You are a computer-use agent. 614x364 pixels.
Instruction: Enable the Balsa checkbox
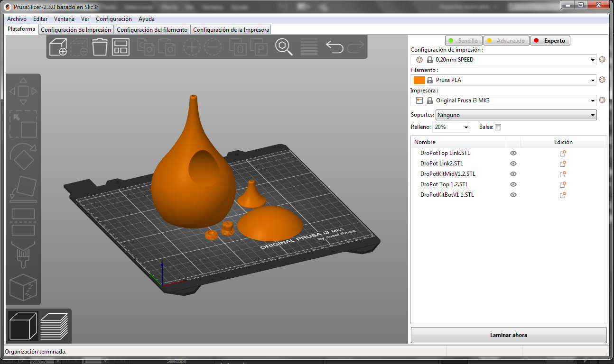498,127
